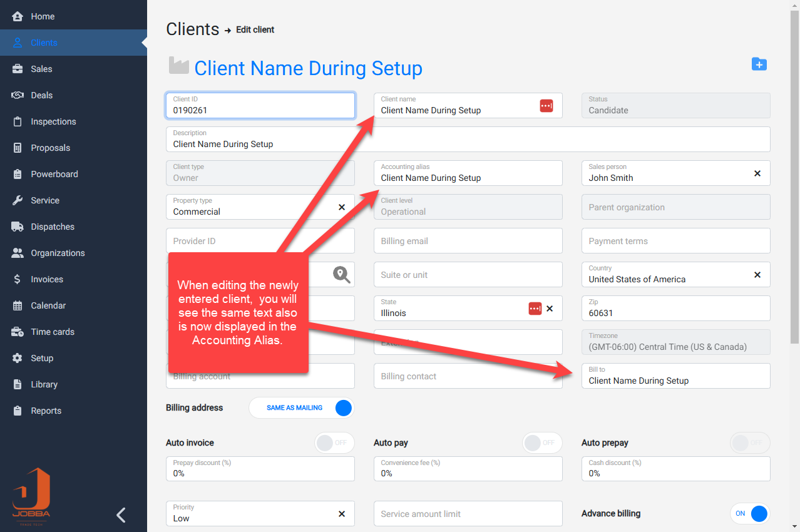Open Invoices from the sidebar
Viewport: 800px width, 532px height.
47,279
